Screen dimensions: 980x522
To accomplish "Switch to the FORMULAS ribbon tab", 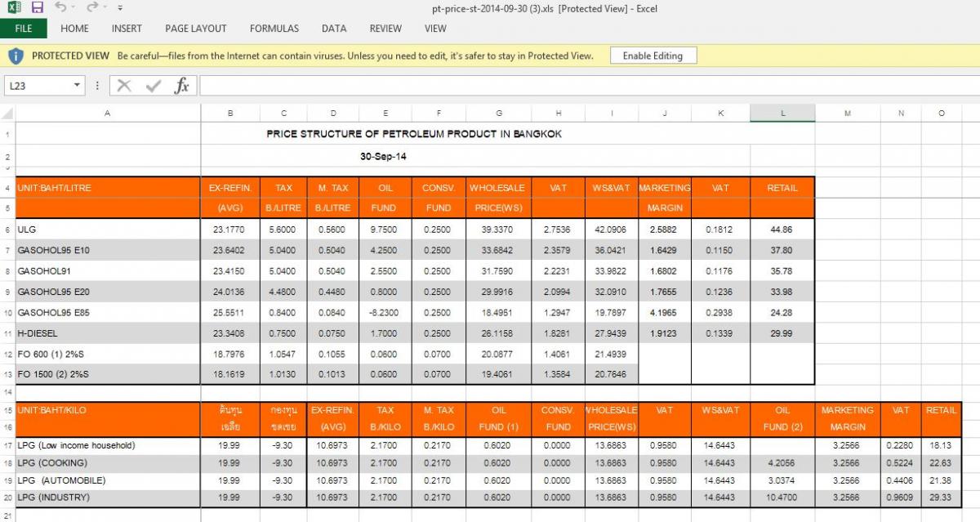I will [x=274, y=29].
